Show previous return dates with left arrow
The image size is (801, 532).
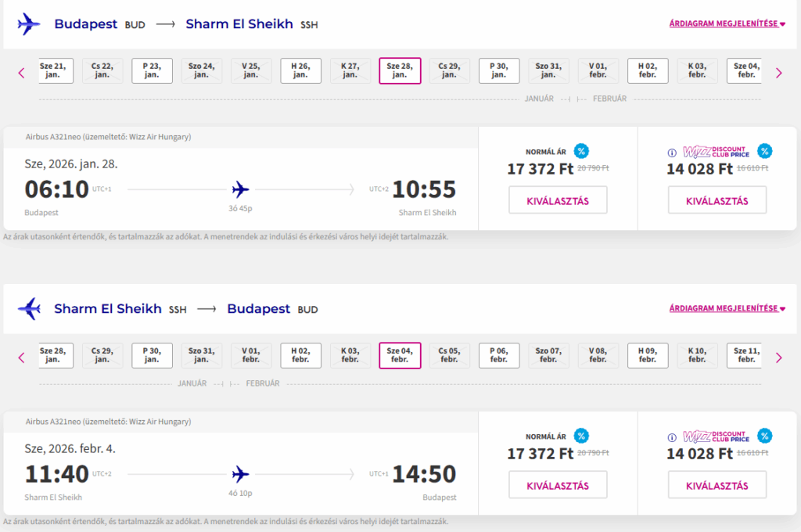click(22, 358)
